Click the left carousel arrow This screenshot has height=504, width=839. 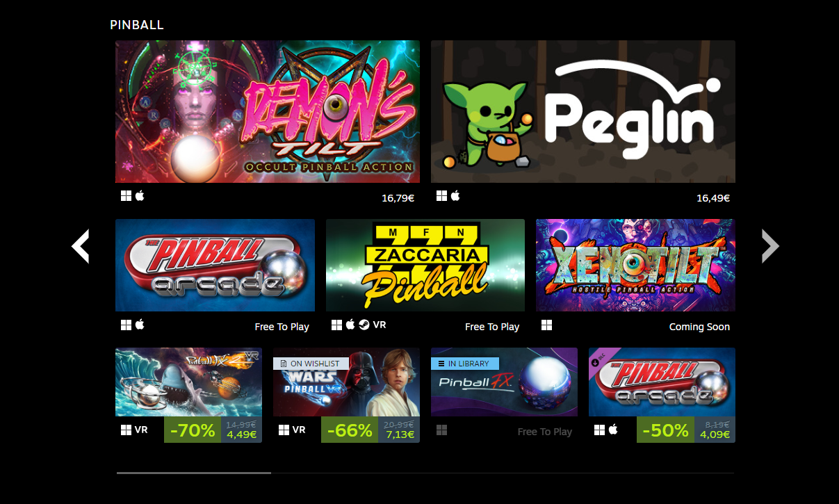[81, 246]
